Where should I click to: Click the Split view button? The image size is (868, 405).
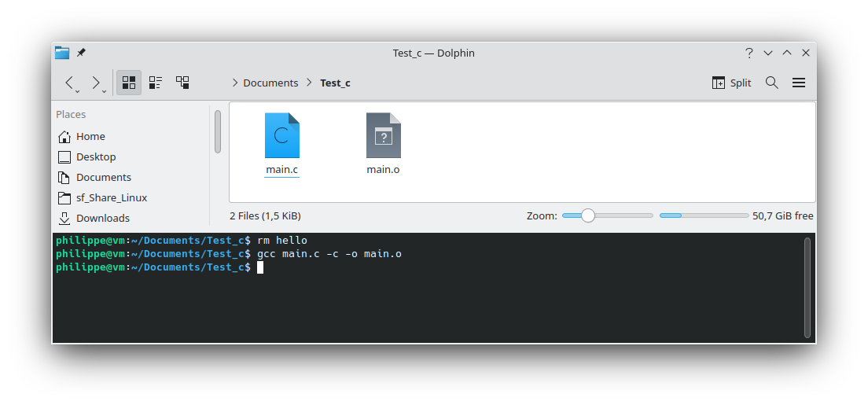click(x=732, y=83)
